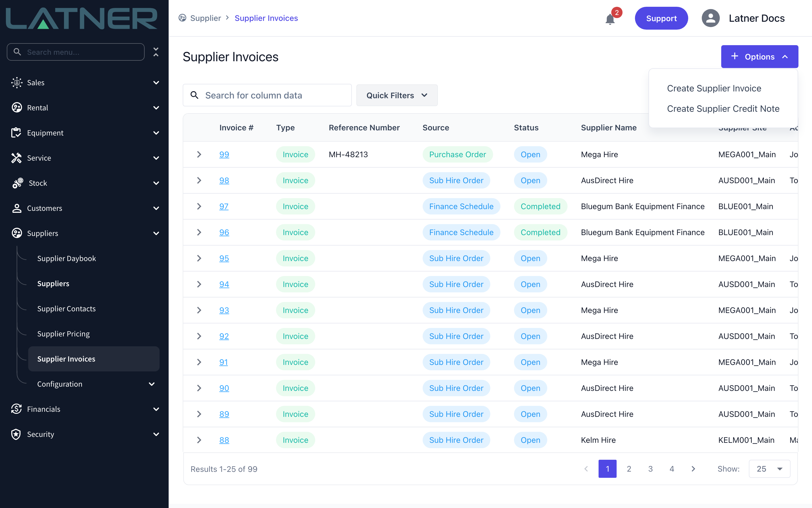Image resolution: width=812 pixels, height=508 pixels.
Task: Select Create Supplier Invoice option
Action: point(714,88)
